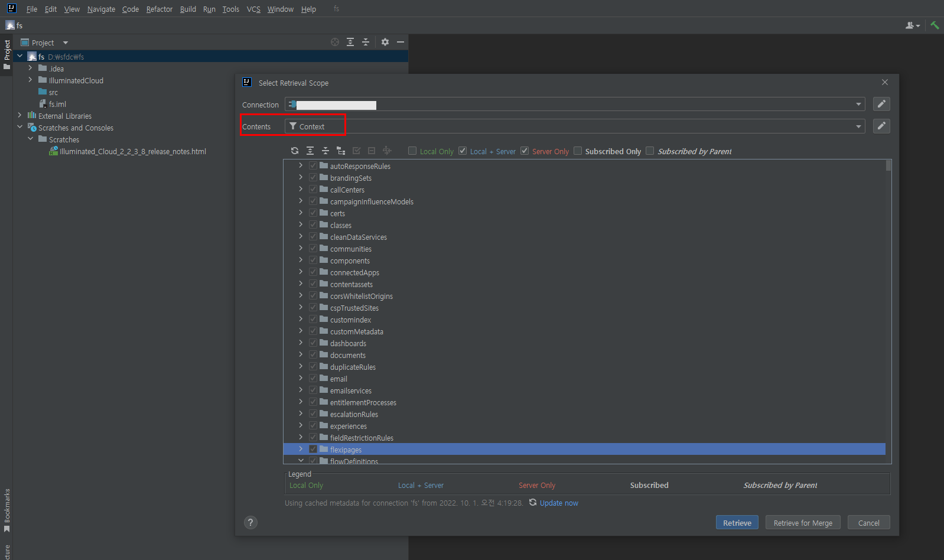Open the Build menu

click(188, 9)
